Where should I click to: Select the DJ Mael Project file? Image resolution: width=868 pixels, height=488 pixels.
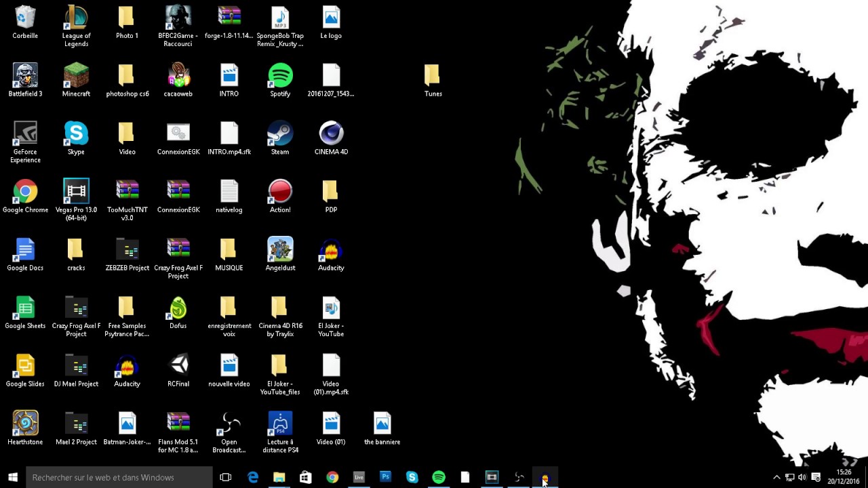click(76, 371)
